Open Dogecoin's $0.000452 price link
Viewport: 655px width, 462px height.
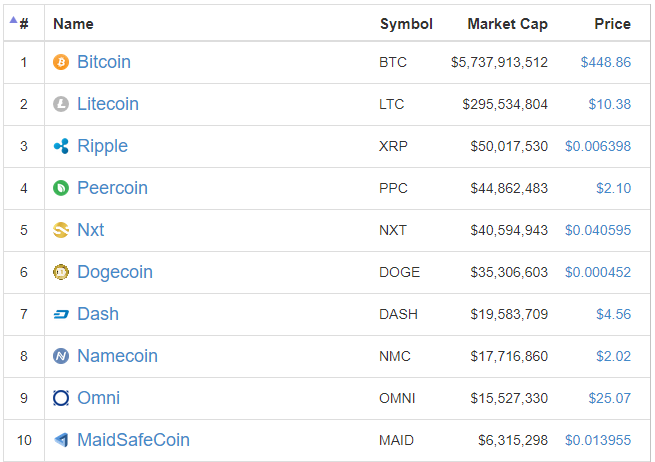(x=598, y=272)
